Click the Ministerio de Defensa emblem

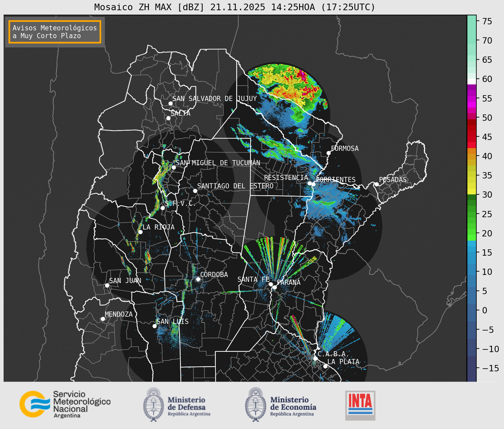(154, 404)
